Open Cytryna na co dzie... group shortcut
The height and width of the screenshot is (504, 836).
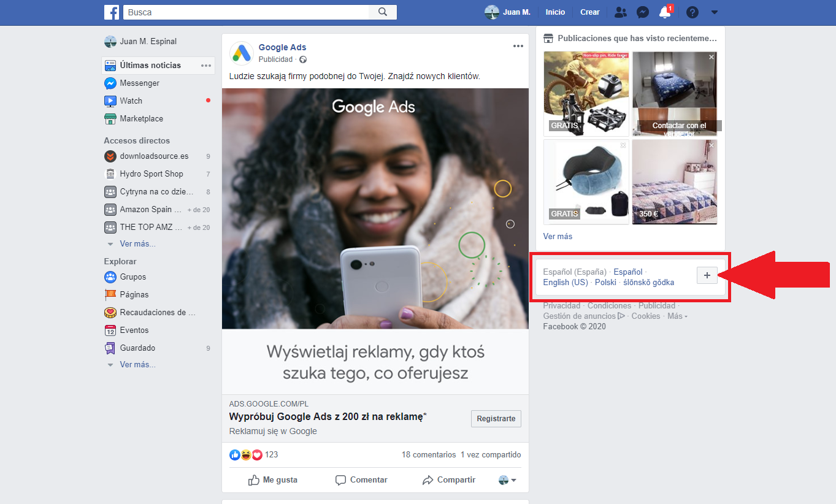tap(157, 192)
